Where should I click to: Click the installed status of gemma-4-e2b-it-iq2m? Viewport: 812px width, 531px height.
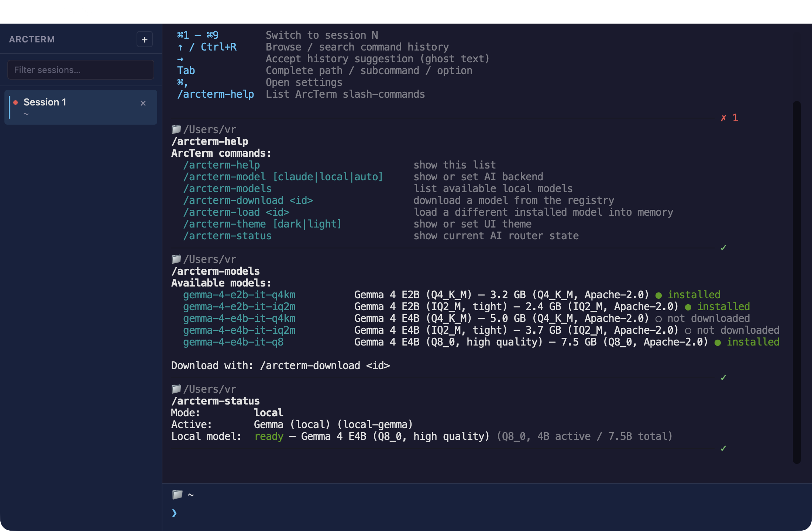718,307
